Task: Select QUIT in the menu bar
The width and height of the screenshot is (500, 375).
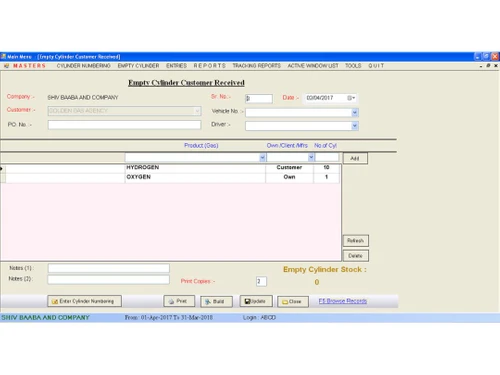Action: coord(376,66)
